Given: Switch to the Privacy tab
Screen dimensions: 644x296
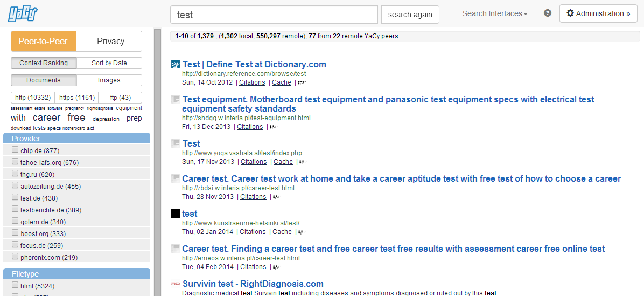Looking at the screenshot, I should tap(110, 41).
